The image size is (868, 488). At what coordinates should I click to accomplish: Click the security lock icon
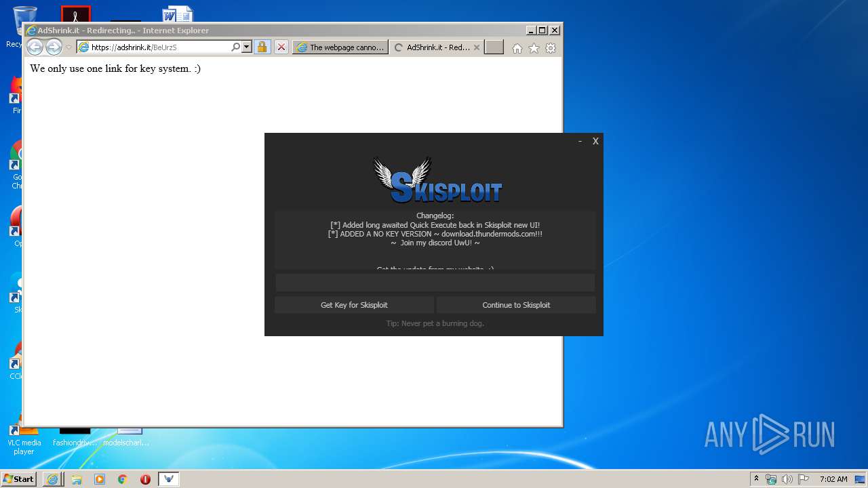click(x=262, y=47)
